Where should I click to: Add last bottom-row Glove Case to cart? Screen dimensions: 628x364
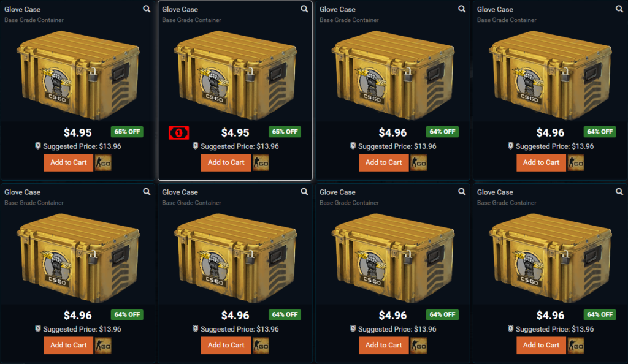click(x=541, y=346)
